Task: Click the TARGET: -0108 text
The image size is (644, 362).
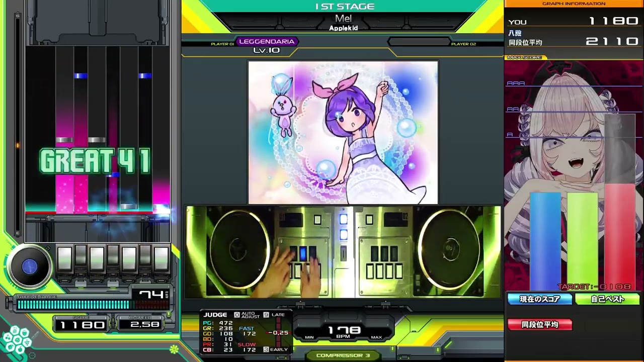Action: click(594, 287)
